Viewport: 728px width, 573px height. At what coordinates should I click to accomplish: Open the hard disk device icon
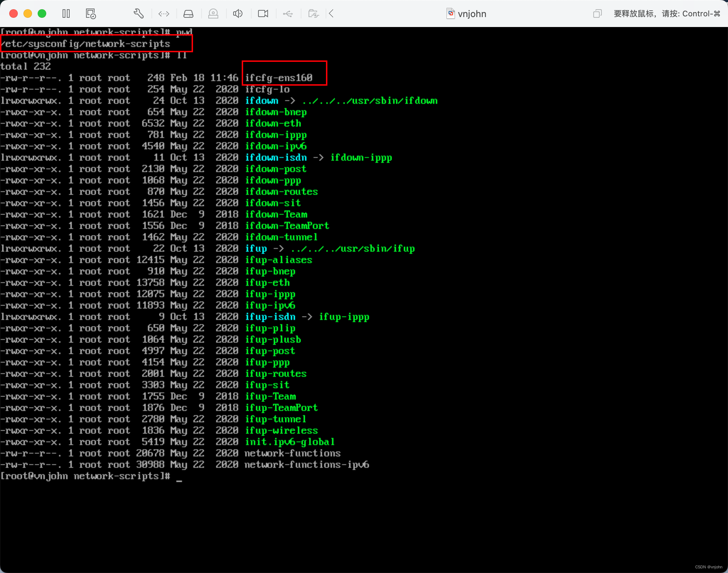(188, 14)
